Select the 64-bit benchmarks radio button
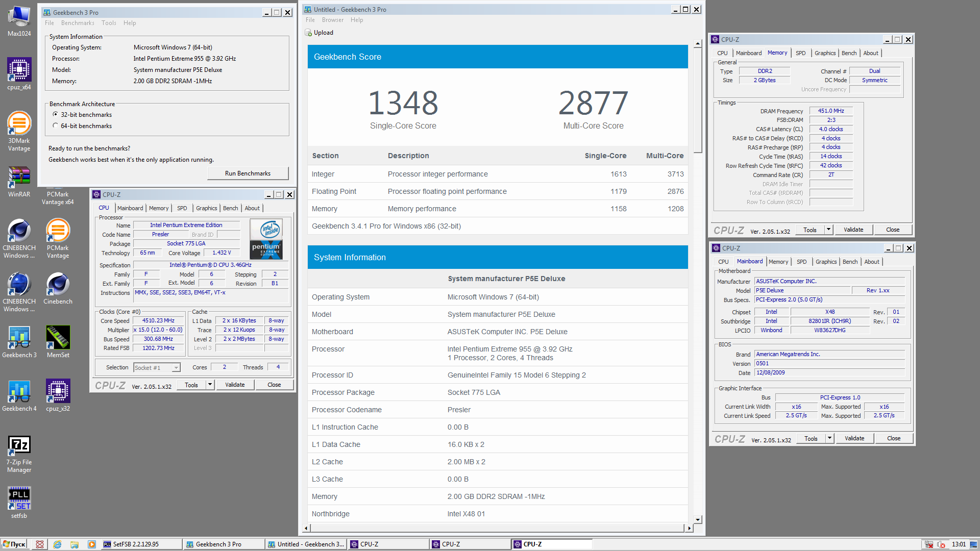The width and height of the screenshot is (980, 551). point(55,126)
